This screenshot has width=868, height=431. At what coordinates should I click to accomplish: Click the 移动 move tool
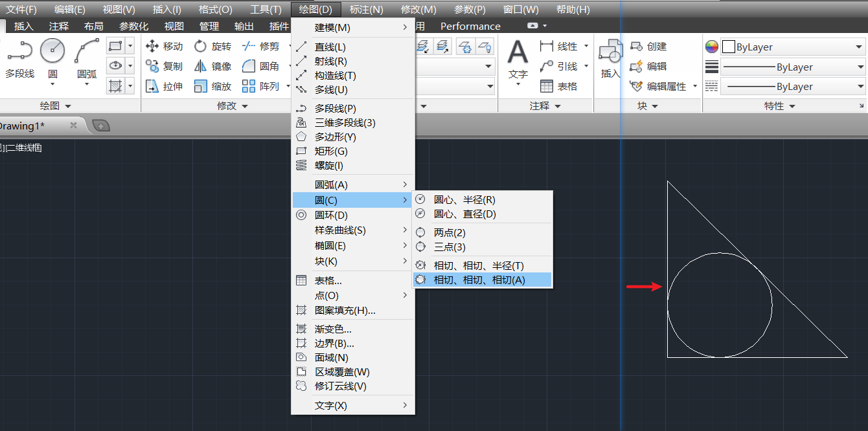(x=165, y=47)
